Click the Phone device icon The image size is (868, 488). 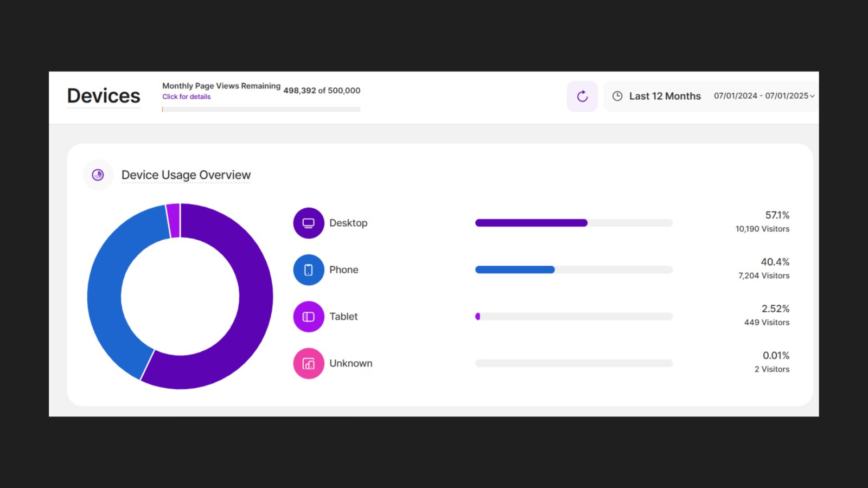(309, 270)
